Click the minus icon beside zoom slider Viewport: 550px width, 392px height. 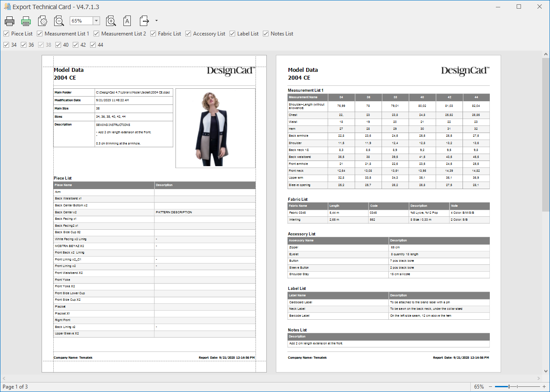(x=491, y=386)
